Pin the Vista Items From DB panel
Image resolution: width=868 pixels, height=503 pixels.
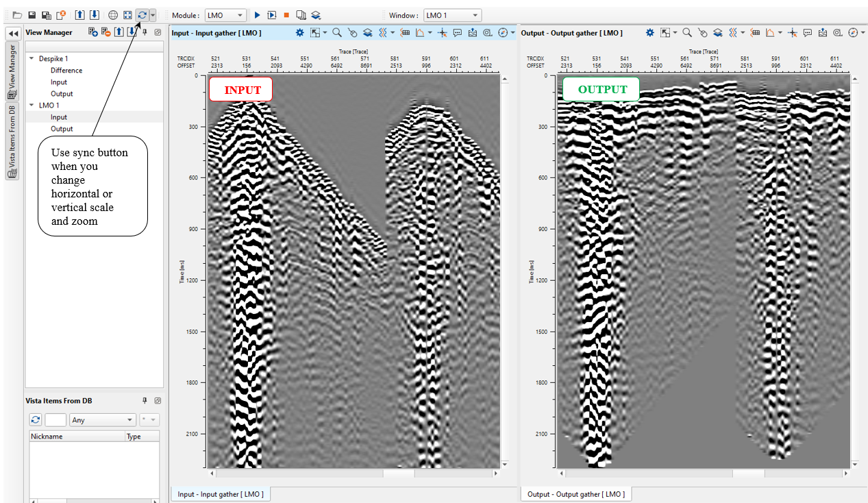point(145,401)
